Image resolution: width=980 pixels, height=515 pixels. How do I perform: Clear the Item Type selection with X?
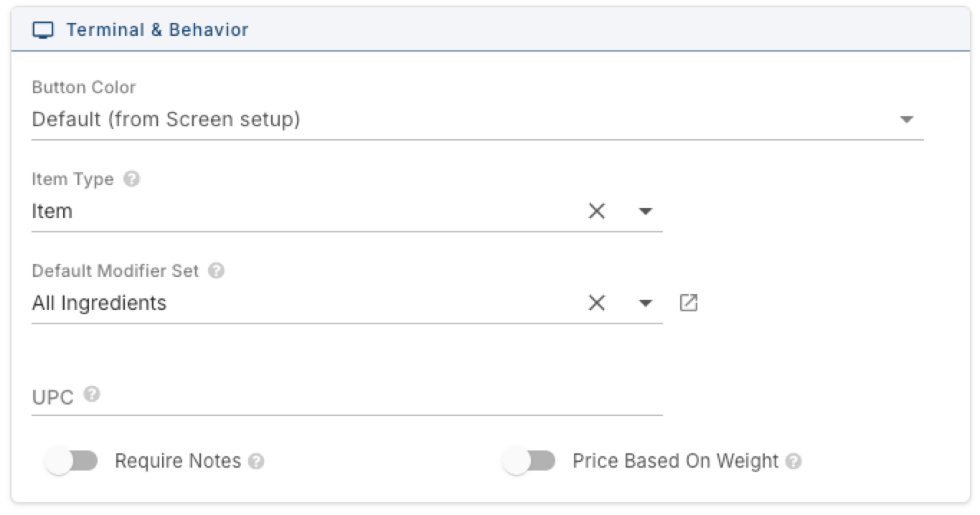(597, 211)
